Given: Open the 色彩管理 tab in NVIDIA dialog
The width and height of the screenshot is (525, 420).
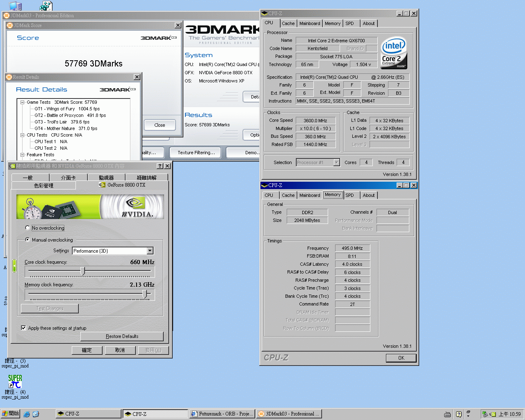Looking at the screenshot, I should [x=43, y=185].
